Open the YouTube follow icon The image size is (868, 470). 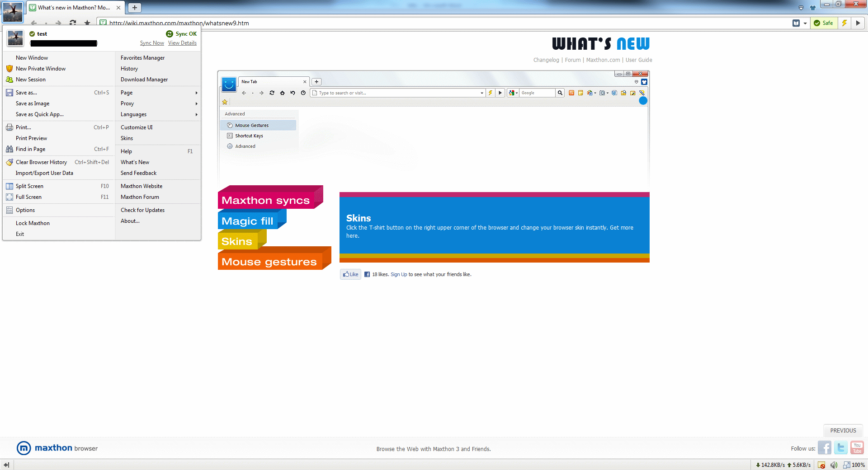tap(857, 448)
